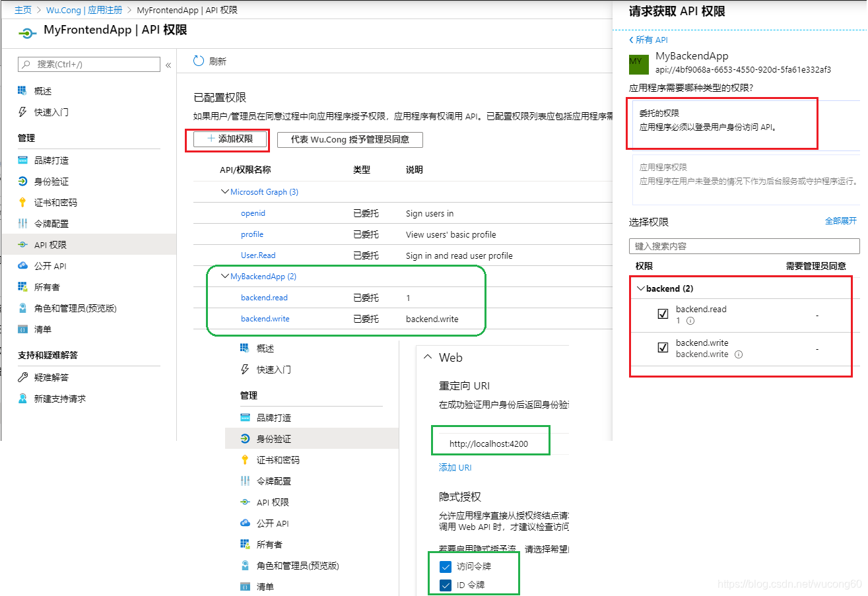
Task: Click the 新建支持请求 person icon
Action: [22, 398]
